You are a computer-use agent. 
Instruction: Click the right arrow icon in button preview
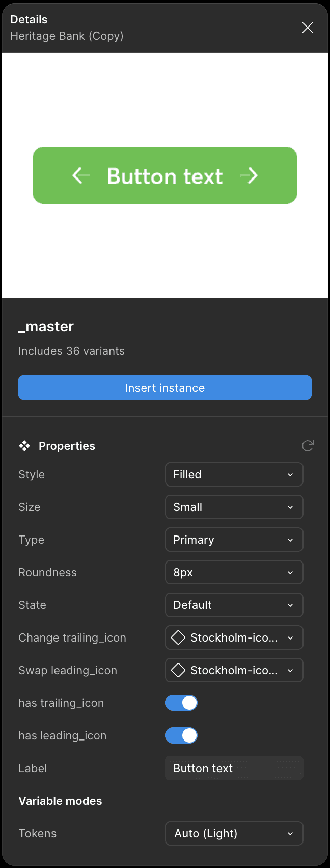point(249,175)
